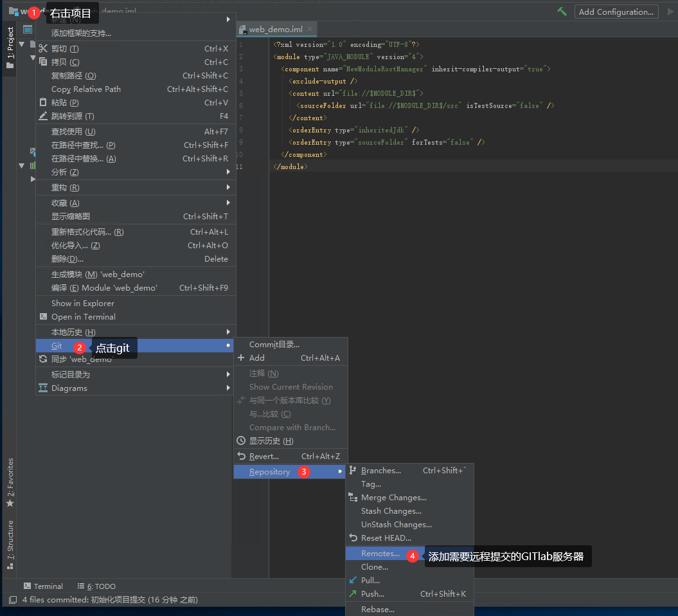Viewport: 678px width, 616px height.
Task: Click the Diagrams icon in context menu
Action: coord(43,388)
